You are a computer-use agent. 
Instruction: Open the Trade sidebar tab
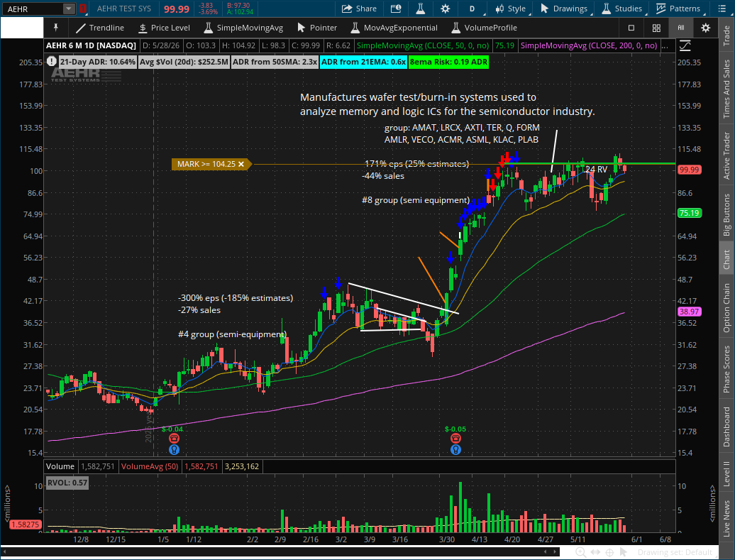pos(726,35)
